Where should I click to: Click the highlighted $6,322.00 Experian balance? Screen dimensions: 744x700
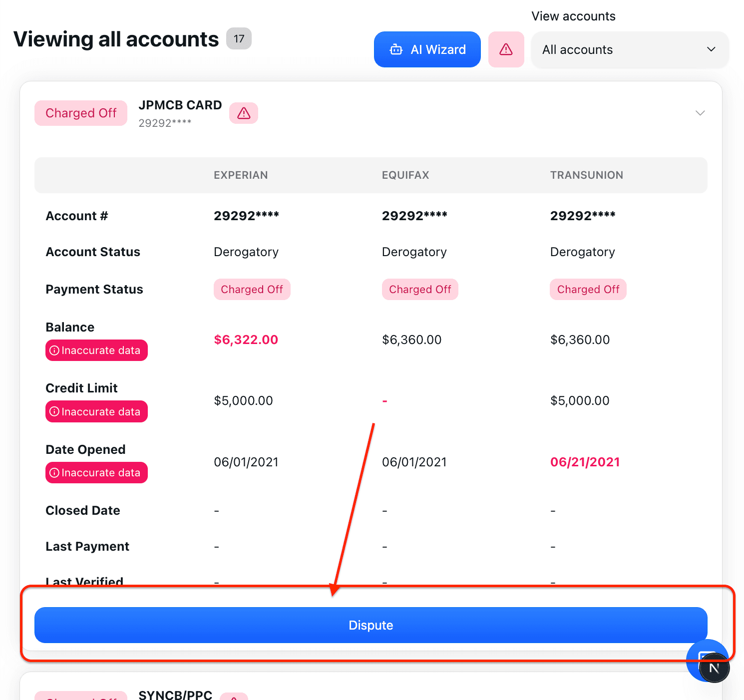[x=246, y=340]
